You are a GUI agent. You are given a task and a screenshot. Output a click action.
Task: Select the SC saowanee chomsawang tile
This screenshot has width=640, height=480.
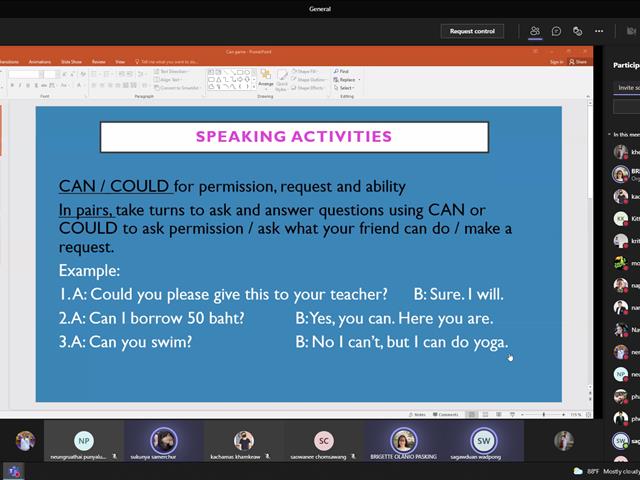pos(323,441)
